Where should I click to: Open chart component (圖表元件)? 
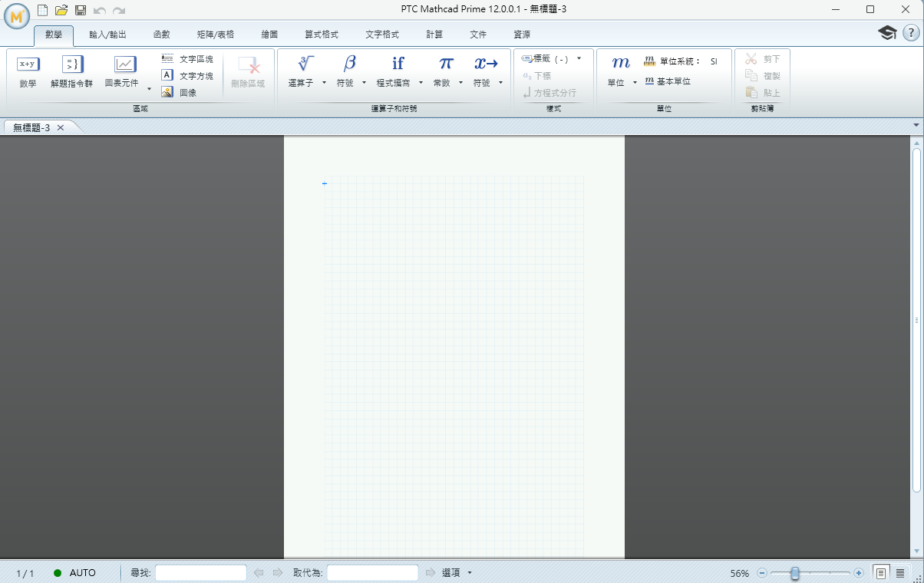(x=122, y=72)
